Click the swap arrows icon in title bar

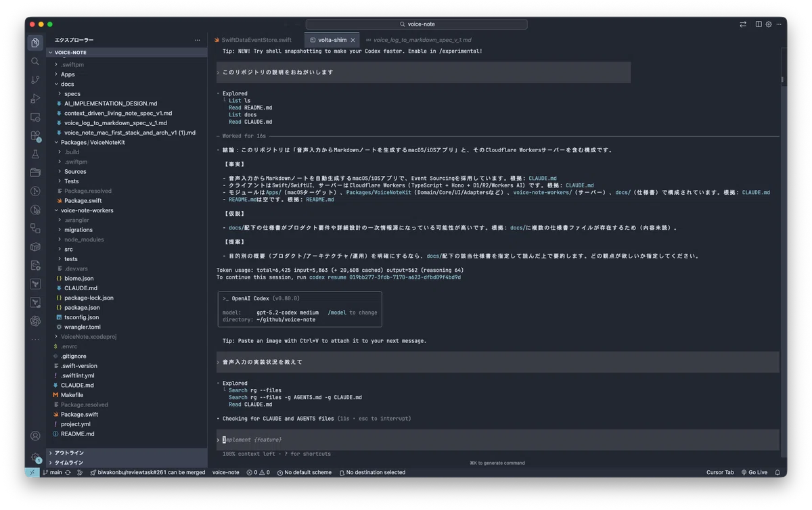pos(743,24)
